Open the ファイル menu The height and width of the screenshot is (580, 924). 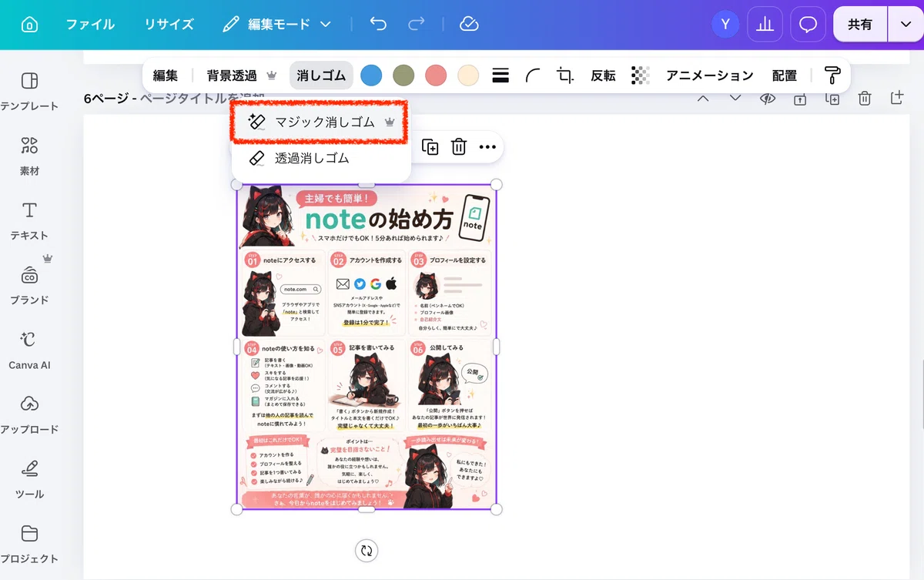(x=91, y=25)
